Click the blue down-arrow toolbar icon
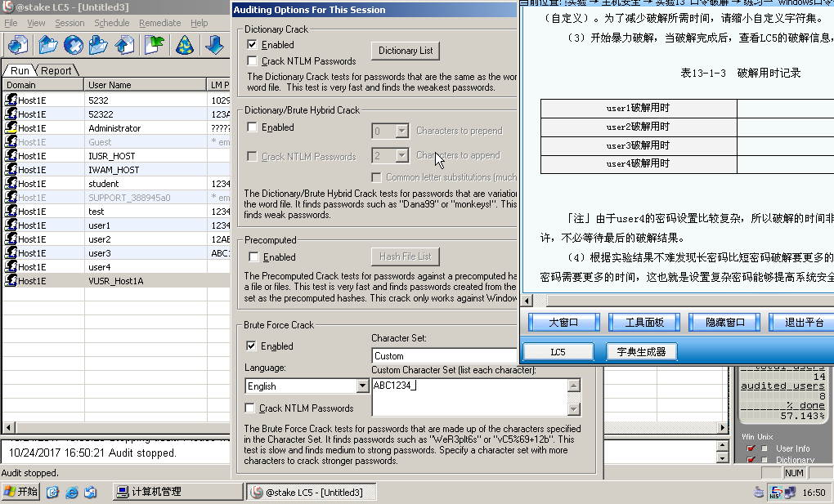The width and height of the screenshot is (834, 504). (214, 45)
